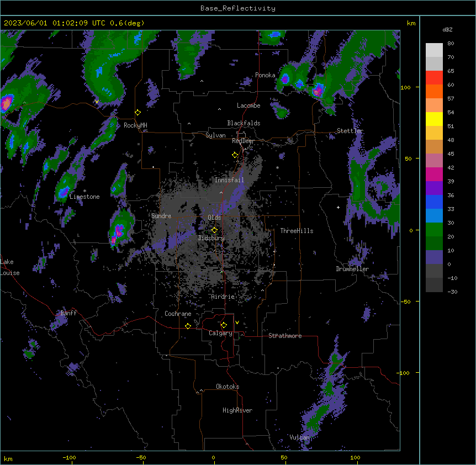Click the yellow diamond marker beside RockyMH
The height and width of the screenshot is (465, 476).
pyautogui.click(x=138, y=113)
